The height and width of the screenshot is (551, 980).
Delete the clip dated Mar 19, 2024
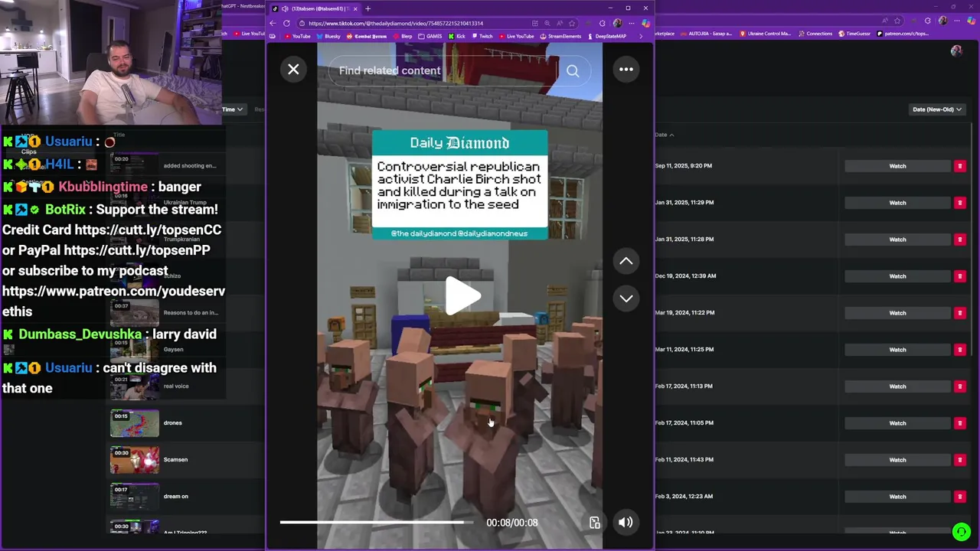[x=959, y=313]
